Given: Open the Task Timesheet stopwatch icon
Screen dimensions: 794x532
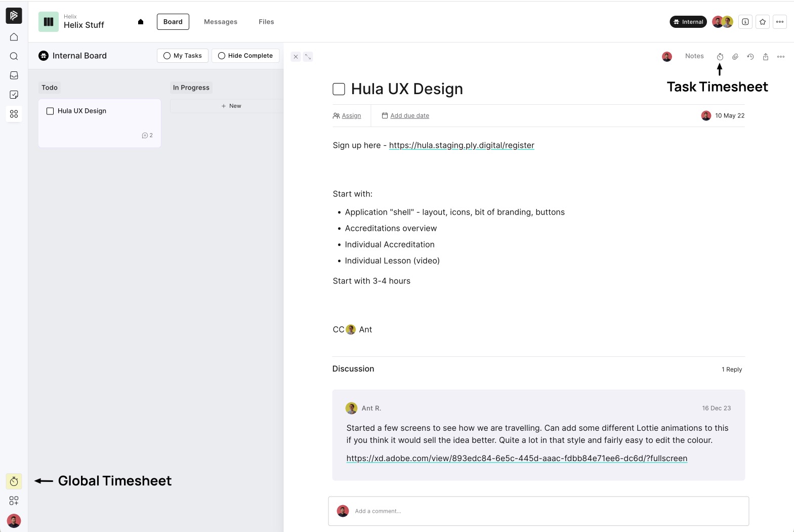Looking at the screenshot, I should (x=720, y=57).
